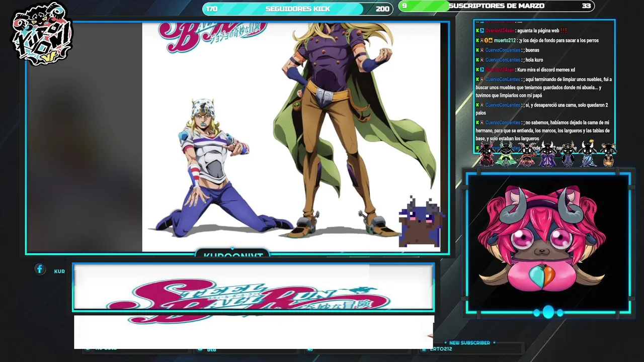Image resolution: width=644 pixels, height=362 pixels.
Task: Click the message 'y los dejo de fondo'
Action: 558,40
